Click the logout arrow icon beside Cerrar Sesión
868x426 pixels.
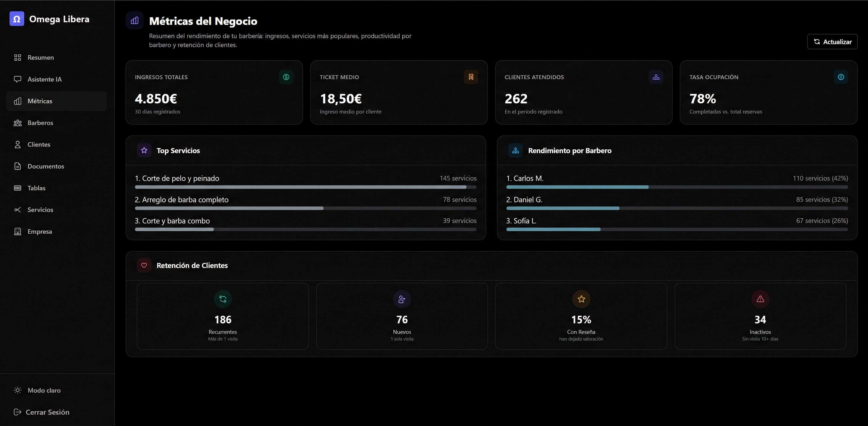(17, 412)
